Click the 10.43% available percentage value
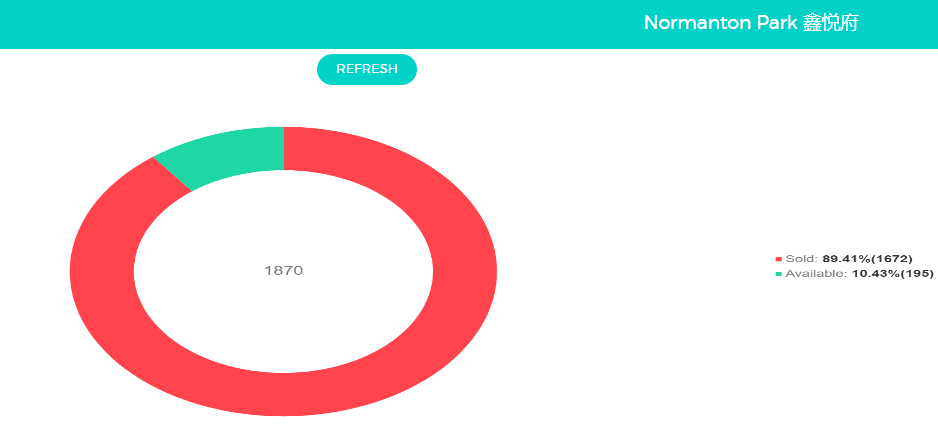The image size is (938, 443). point(876,274)
